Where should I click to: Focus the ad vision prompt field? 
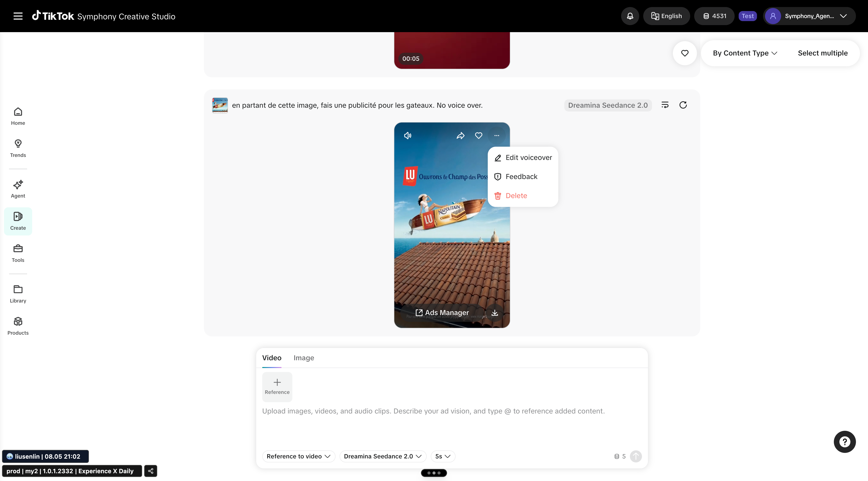pos(452,425)
